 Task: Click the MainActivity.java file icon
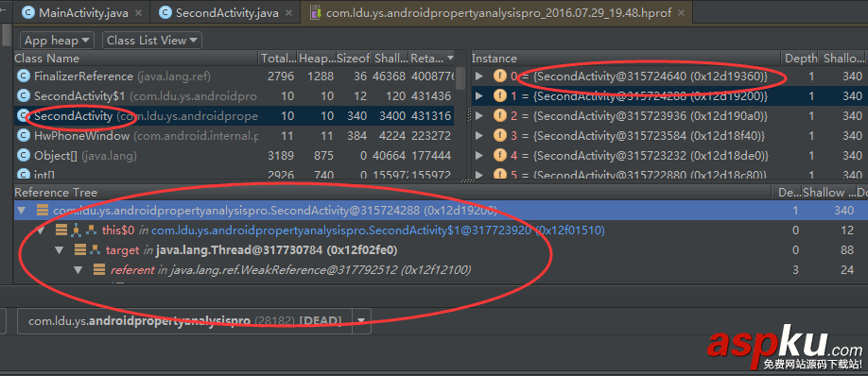pos(28,12)
